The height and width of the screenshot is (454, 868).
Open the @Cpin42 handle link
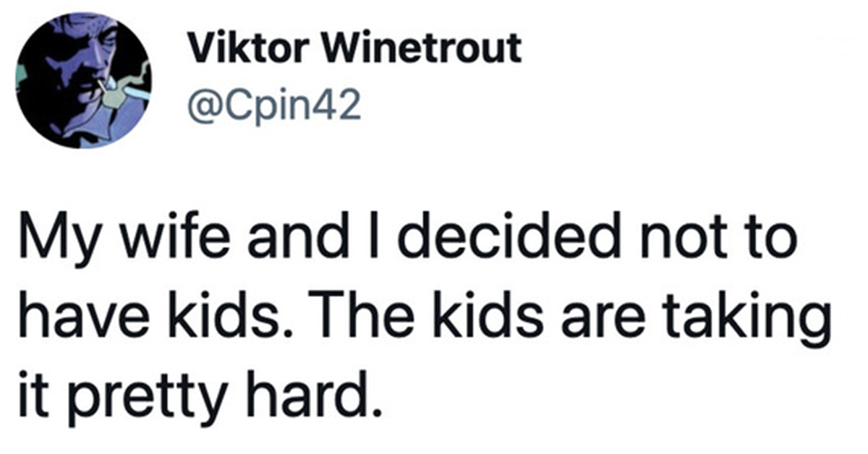(x=274, y=107)
